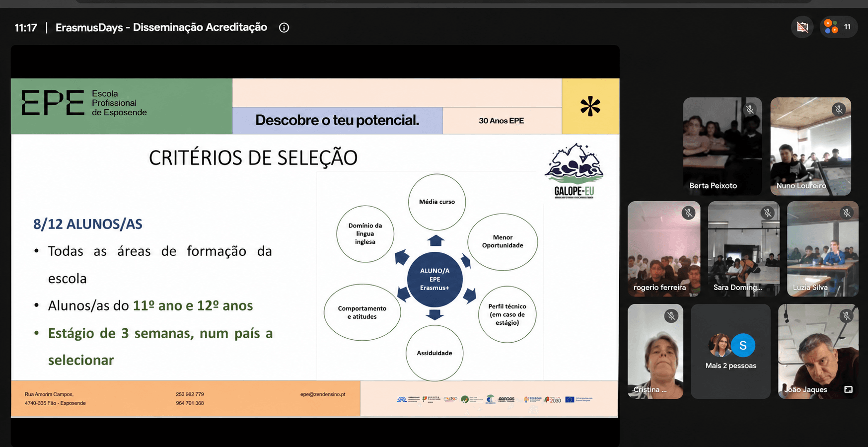The width and height of the screenshot is (868, 447).
Task: Click the "Domínio da lingua inglesa" circle
Action: (365, 234)
